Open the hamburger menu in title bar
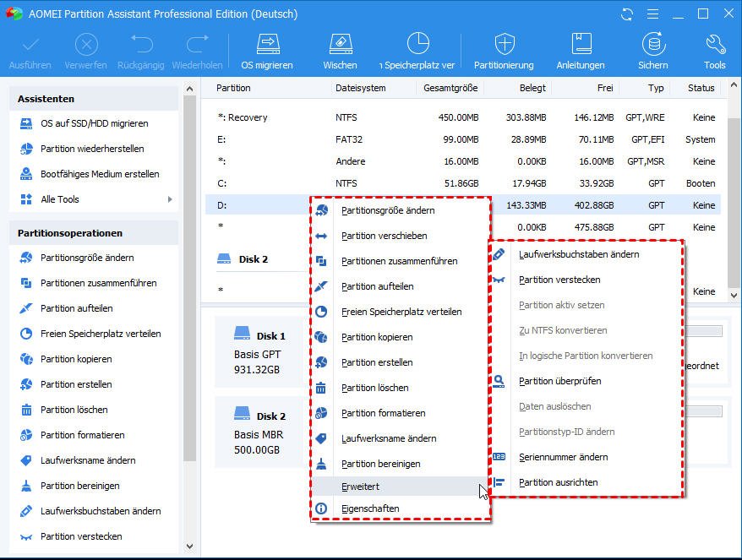Screen dimensions: 742x560 point(652,14)
